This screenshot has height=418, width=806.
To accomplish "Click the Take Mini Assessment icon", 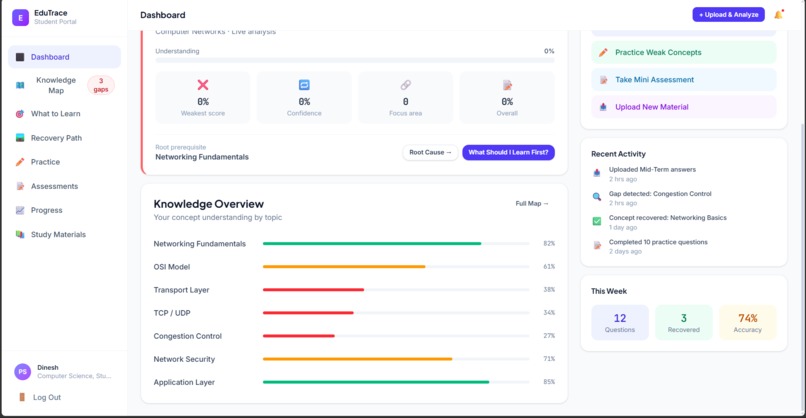I will click(x=603, y=80).
